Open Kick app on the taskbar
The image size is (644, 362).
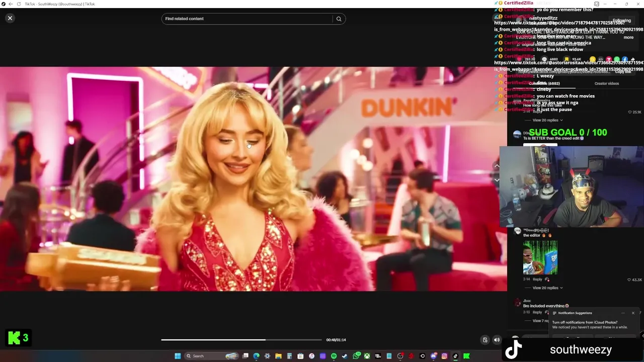466,356
